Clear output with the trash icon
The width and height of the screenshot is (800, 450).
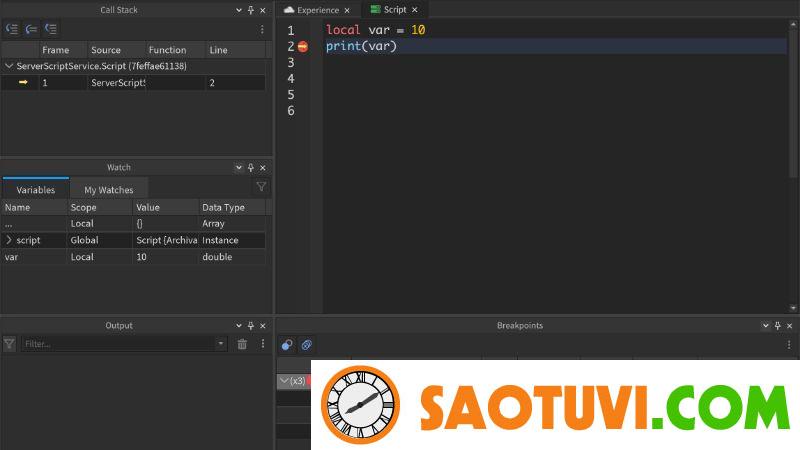[242, 344]
